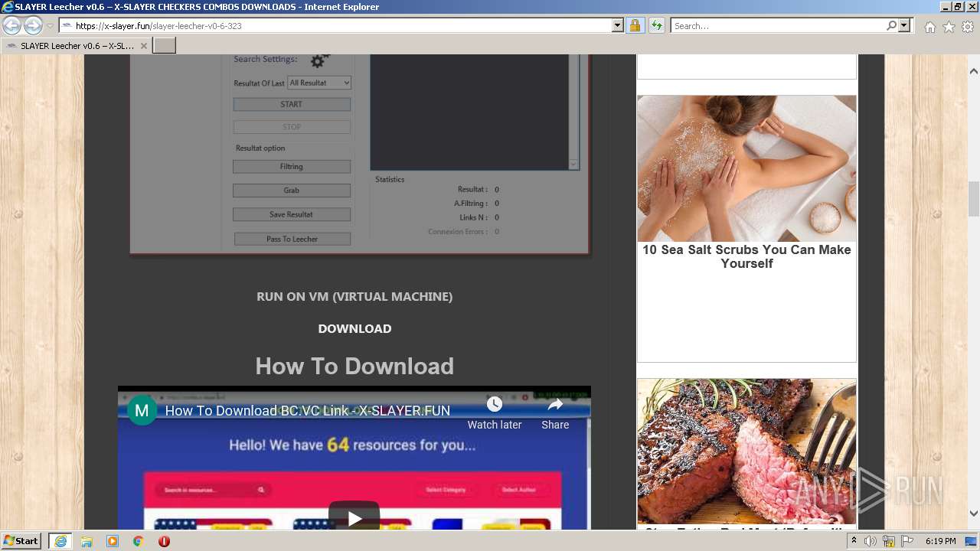Open the Chrome taskbar icon

point(139,541)
